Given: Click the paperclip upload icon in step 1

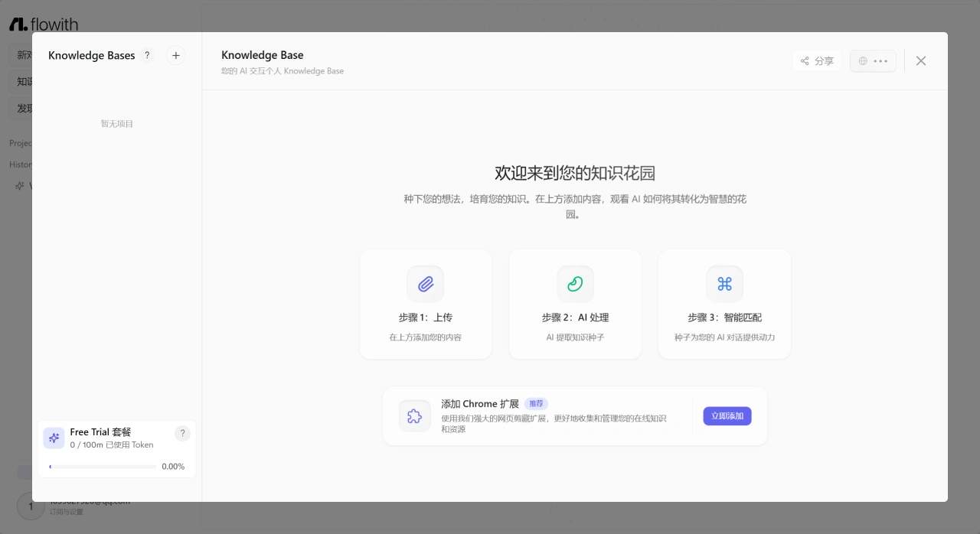Looking at the screenshot, I should click(x=426, y=285).
